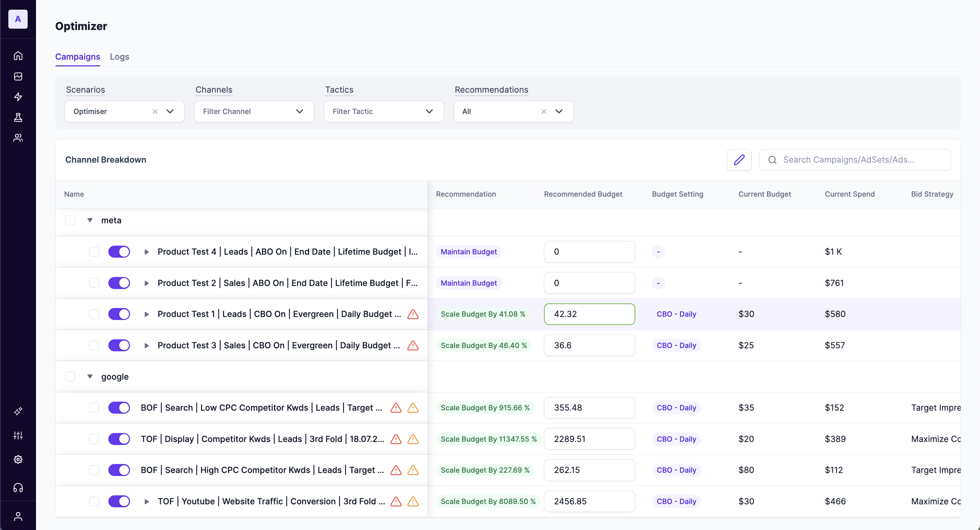Disable the Product Test 4 toggle

(x=119, y=251)
